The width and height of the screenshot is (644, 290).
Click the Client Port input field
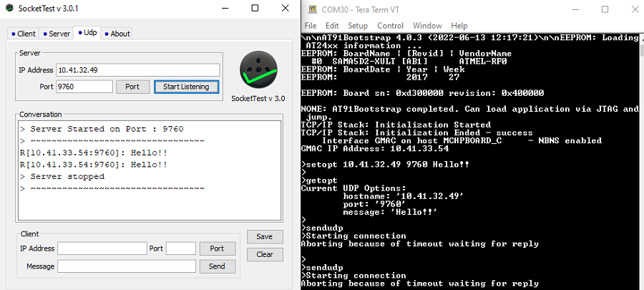(181, 248)
